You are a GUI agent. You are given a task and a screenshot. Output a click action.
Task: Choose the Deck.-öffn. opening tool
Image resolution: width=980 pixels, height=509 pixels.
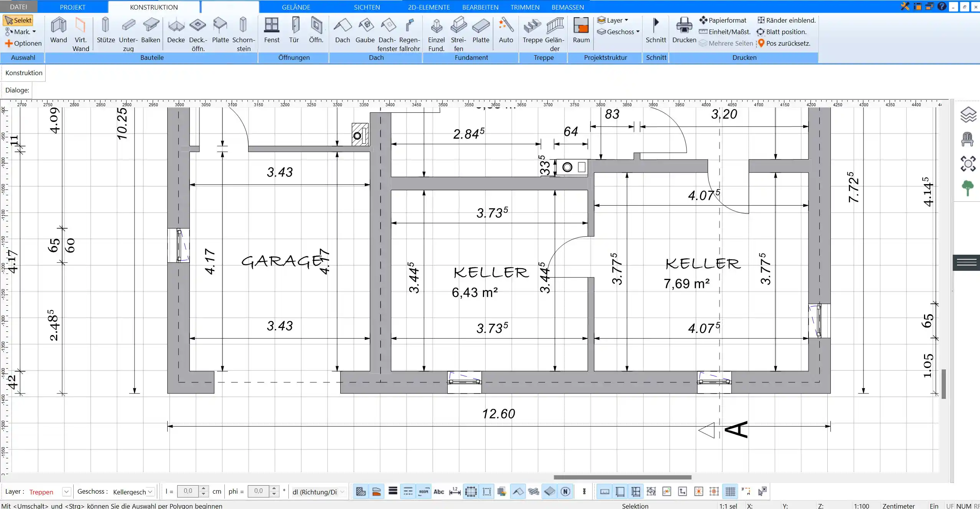198,35
